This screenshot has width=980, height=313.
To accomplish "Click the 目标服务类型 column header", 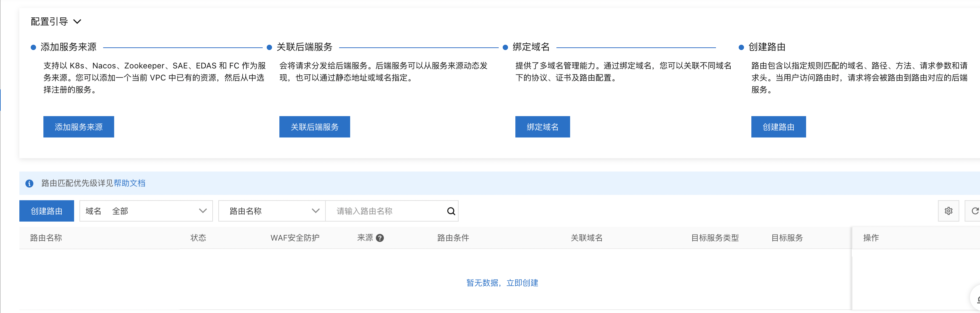I will [x=715, y=238].
